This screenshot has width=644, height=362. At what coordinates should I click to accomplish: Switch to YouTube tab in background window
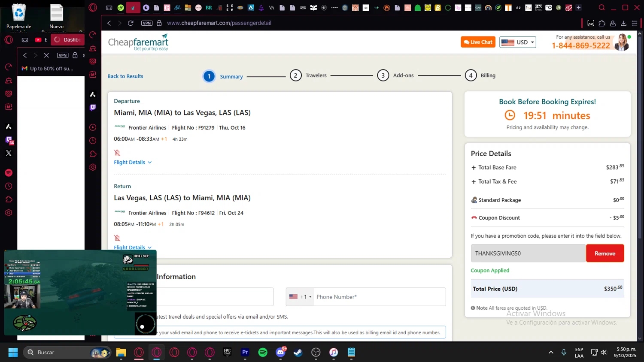(41, 40)
